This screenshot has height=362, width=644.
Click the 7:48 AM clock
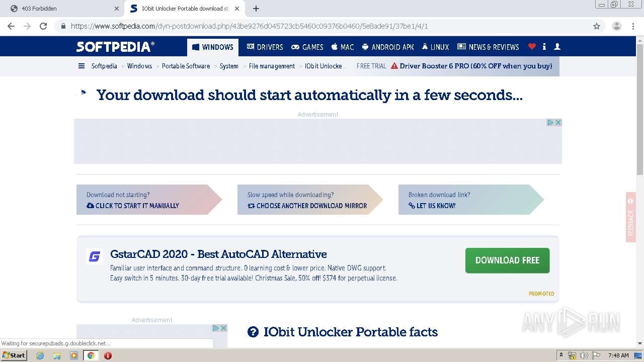[618, 355]
